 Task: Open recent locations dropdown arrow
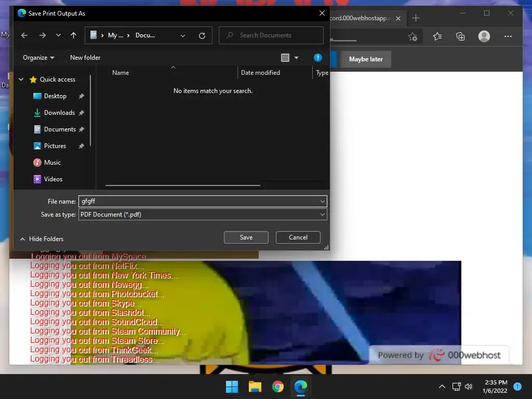coord(58,35)
